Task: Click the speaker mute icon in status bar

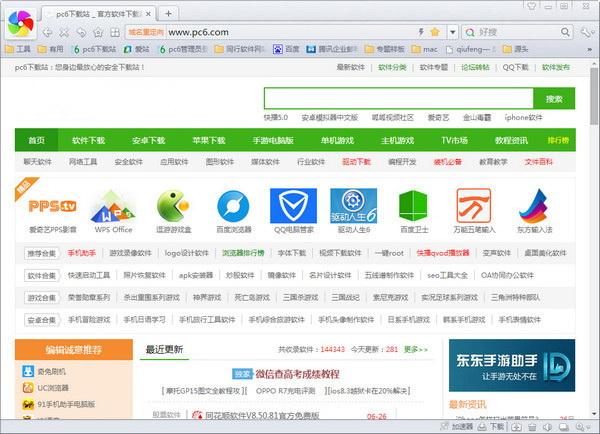Action: (548, 427)
